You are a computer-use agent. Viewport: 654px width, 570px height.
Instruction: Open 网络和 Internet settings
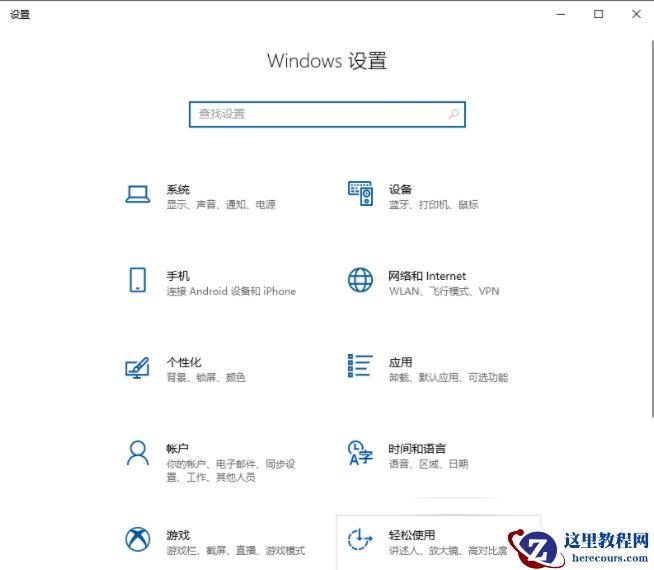tap(427, 276)
